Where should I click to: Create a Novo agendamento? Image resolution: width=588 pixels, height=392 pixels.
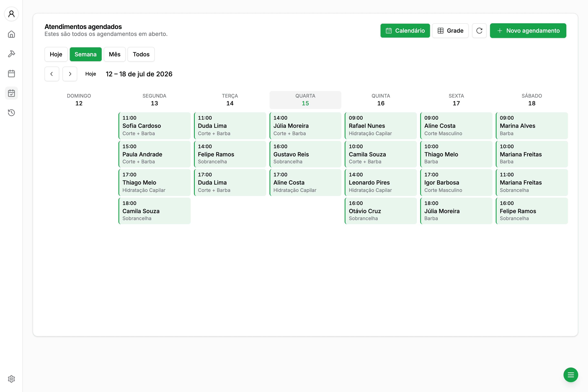tap(528, 30)
